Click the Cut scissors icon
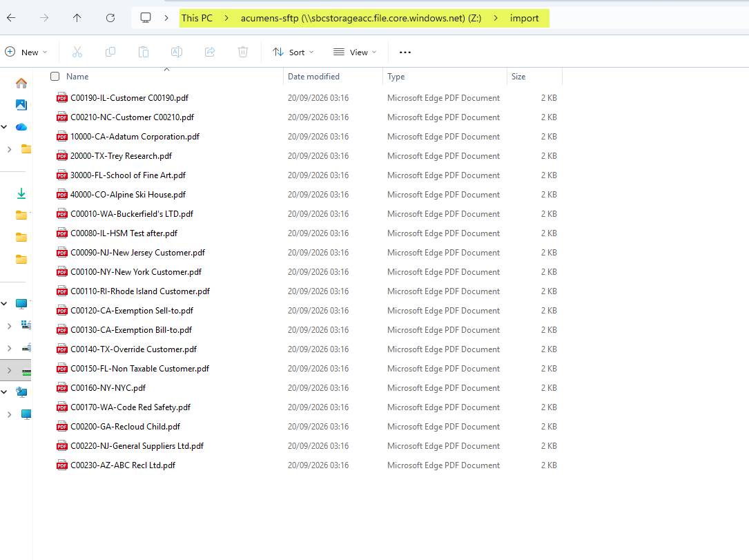 [x=77, y=52]
